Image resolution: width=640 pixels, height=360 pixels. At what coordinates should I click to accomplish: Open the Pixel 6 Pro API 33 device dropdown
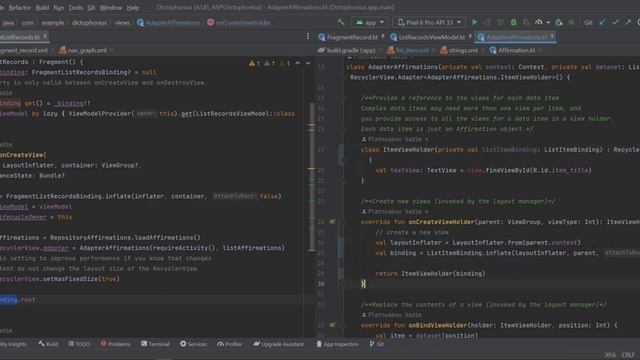(429, 22)
